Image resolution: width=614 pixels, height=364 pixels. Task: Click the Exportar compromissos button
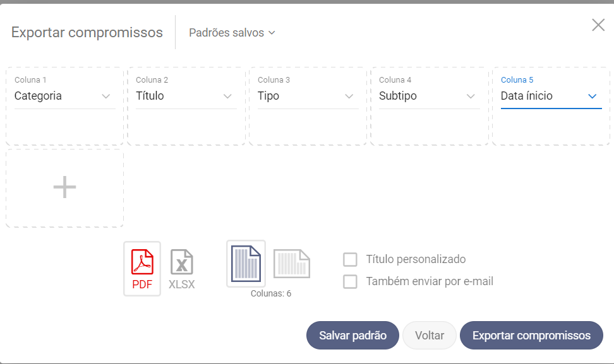point(531,336)
